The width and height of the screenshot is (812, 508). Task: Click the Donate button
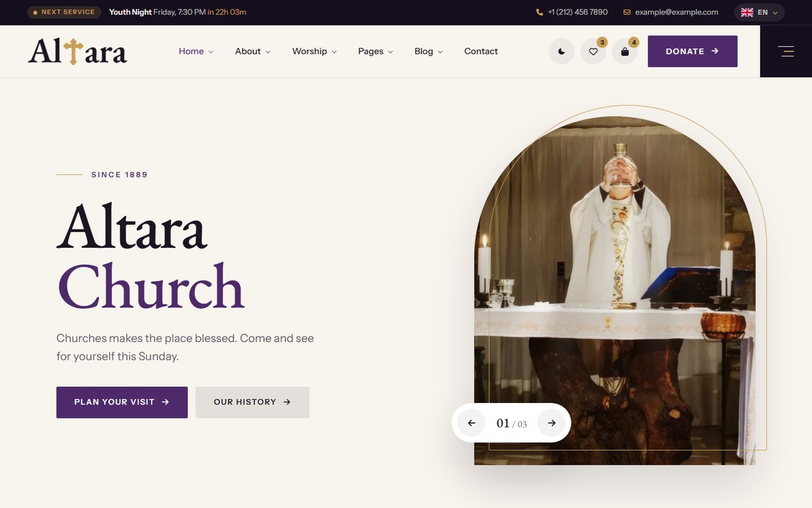tap(692, 51)
